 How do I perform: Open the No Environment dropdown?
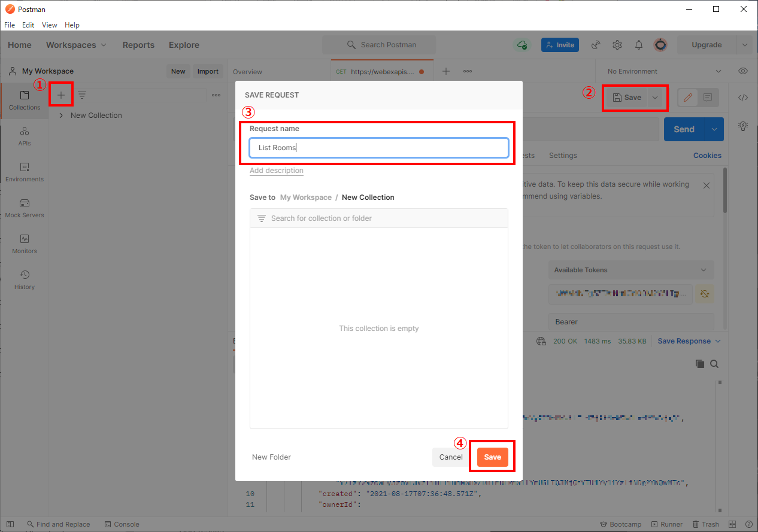point(662,71)
